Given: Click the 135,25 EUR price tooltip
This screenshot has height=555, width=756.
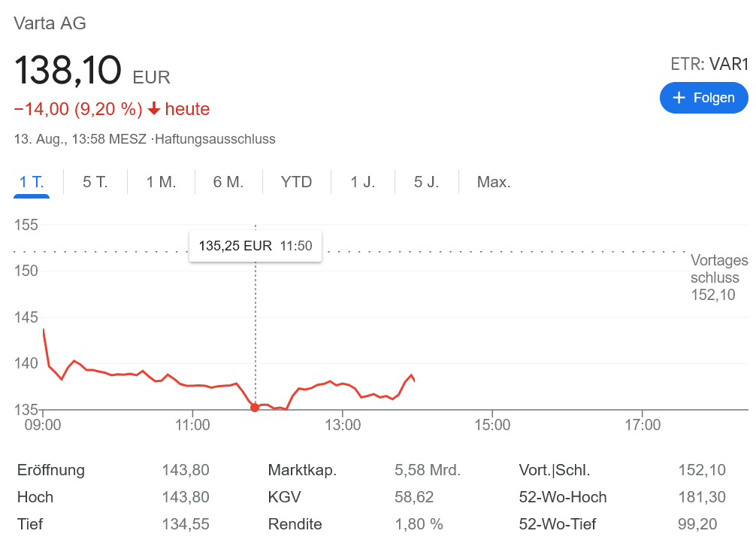Looking at the screenshot, I should pos(256,246).
